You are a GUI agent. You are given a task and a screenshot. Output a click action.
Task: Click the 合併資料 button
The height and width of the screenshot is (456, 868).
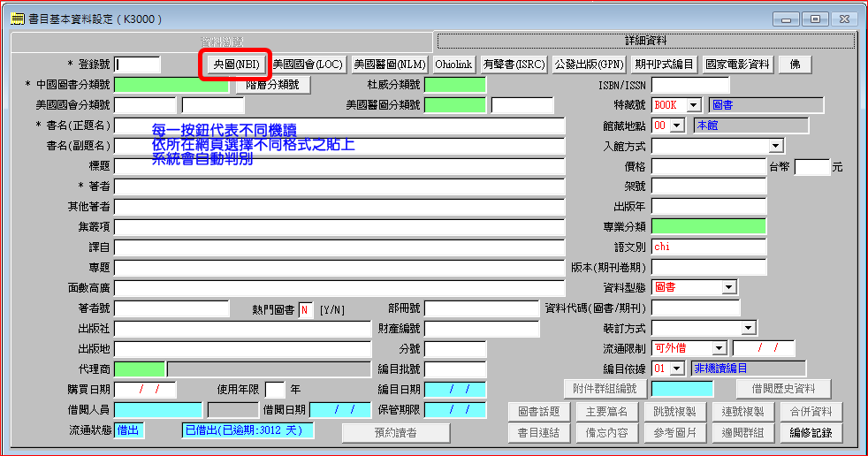pos(811,412)
